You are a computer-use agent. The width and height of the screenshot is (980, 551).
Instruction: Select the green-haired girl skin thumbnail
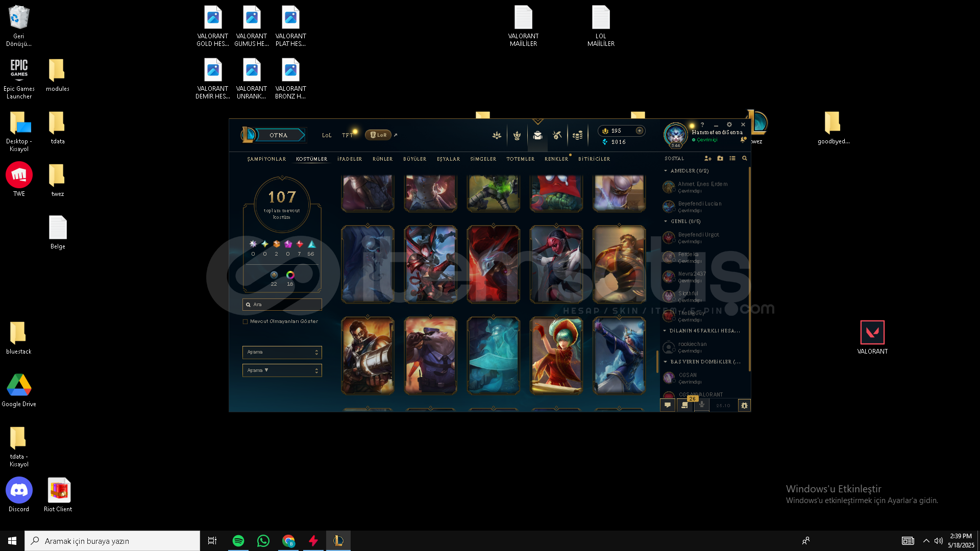tap(556, 356)
